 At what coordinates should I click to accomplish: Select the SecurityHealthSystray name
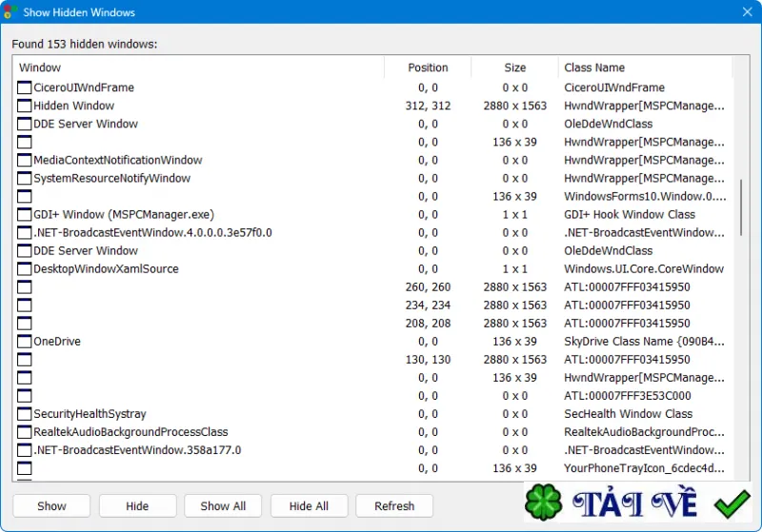(90, 414)
